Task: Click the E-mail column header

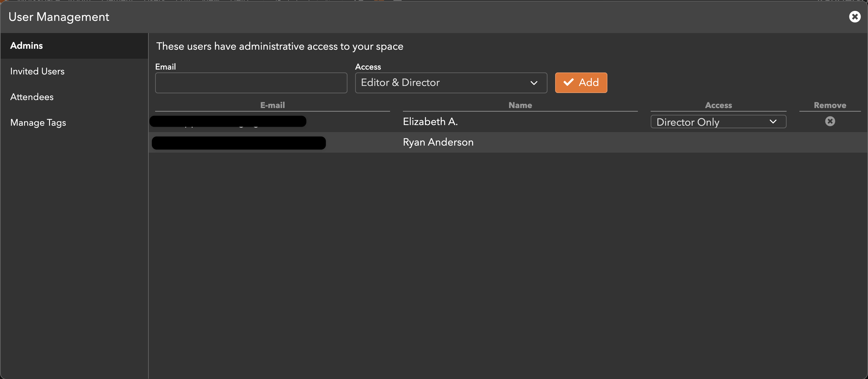Action: (x=272, y=105)
